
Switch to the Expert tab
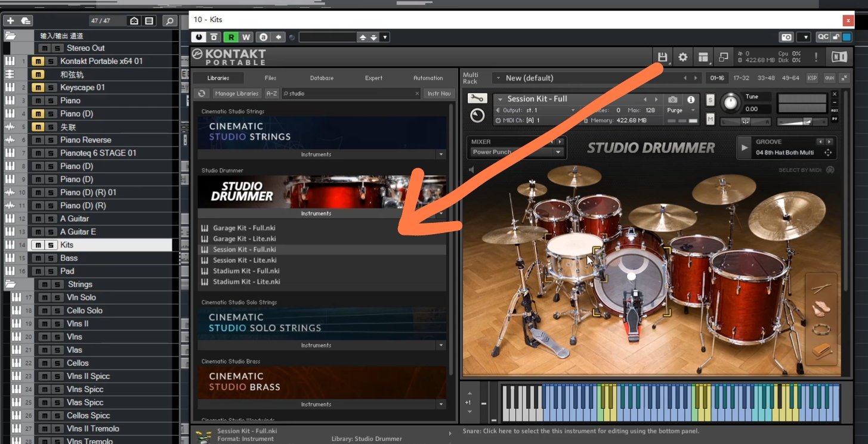pos(374,78)
